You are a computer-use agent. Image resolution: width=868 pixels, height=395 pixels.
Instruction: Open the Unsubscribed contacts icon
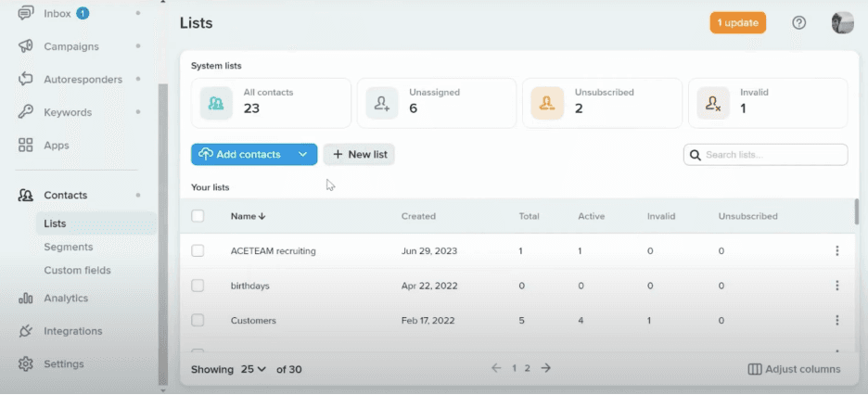[547, 102]
